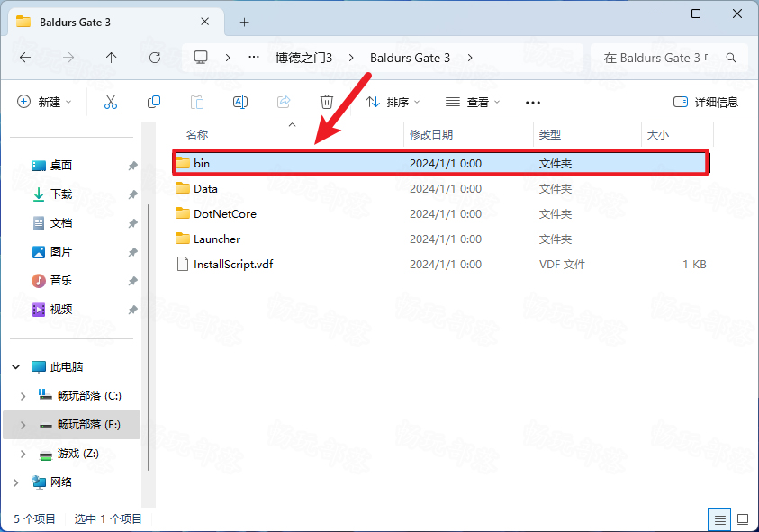Select the Launcher folder

pos(440,239)
